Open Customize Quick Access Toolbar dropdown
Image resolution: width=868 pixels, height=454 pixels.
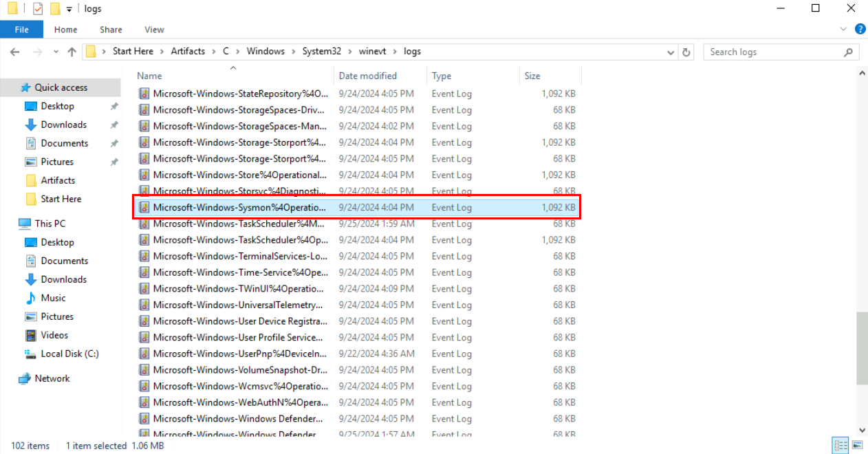pyautogui.click(x=69, y=9)
